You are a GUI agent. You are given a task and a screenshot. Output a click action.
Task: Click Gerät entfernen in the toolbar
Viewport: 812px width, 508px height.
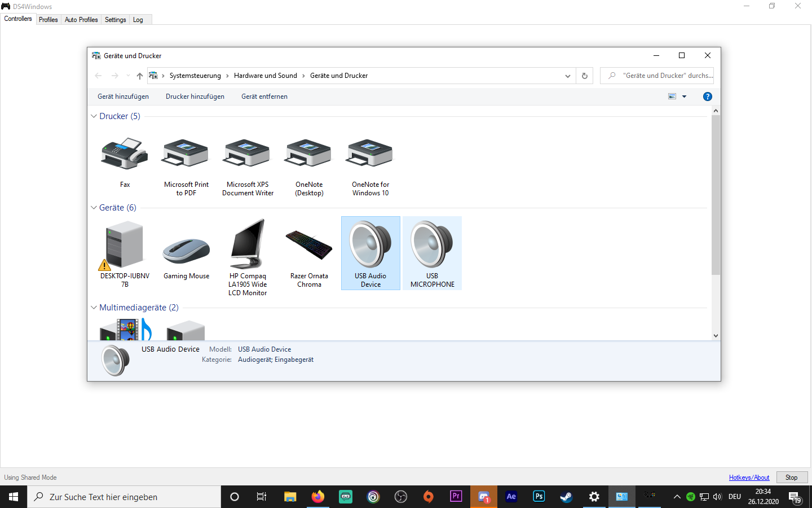coord(264,97)
